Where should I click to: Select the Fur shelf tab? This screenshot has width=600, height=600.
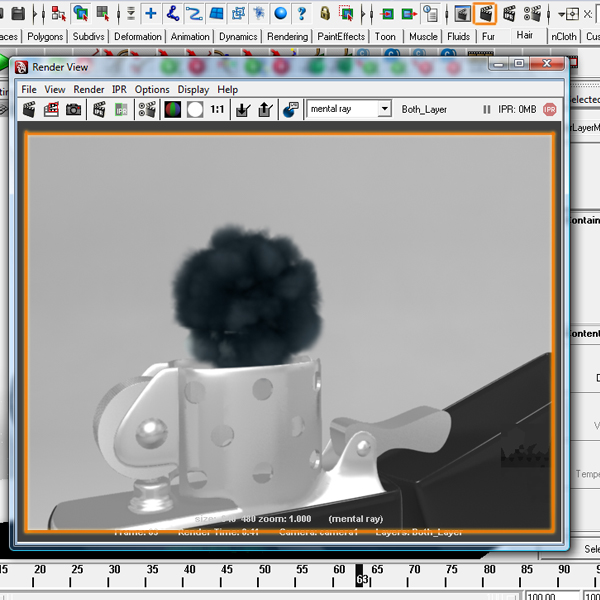(x=488, y=37)
